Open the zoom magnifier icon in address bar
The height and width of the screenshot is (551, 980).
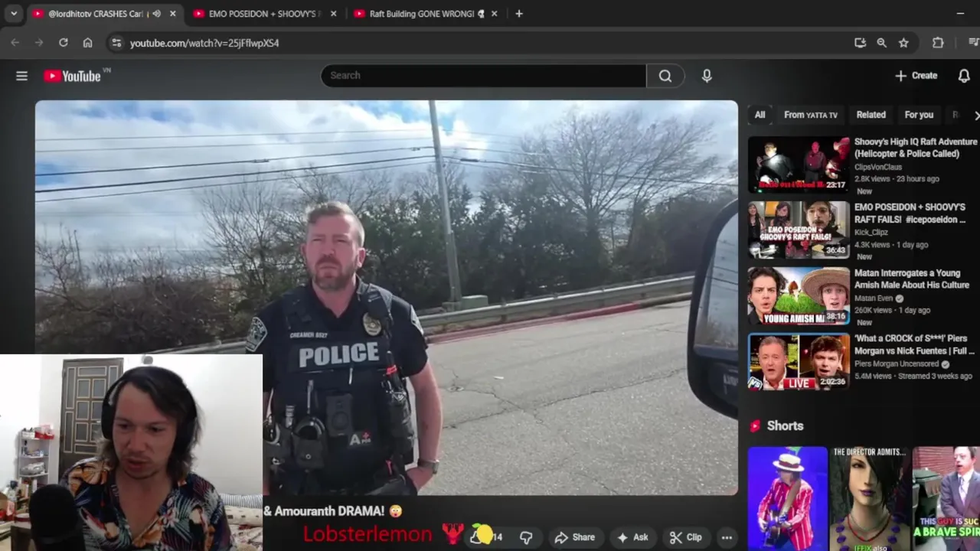point(882,43)
